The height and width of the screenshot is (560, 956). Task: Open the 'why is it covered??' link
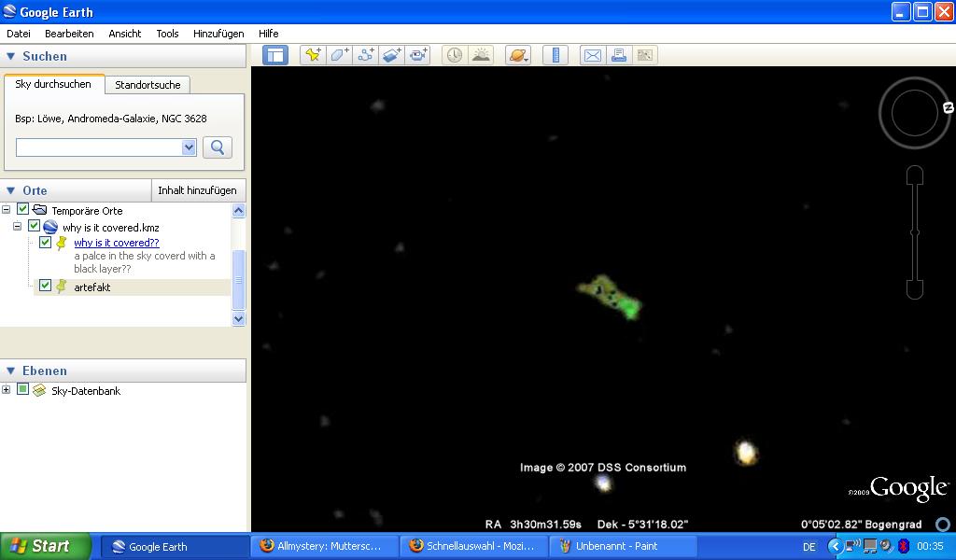tap(117, 243)
